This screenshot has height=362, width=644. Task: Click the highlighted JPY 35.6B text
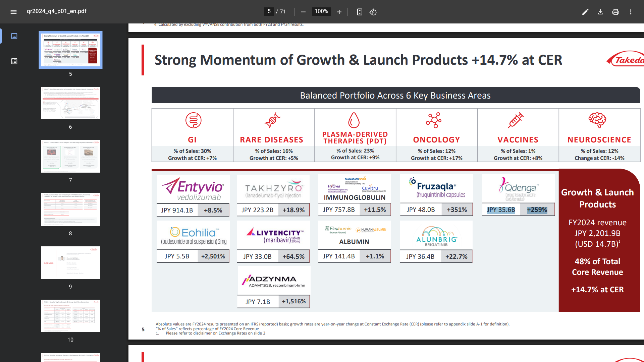pos(501,210)
